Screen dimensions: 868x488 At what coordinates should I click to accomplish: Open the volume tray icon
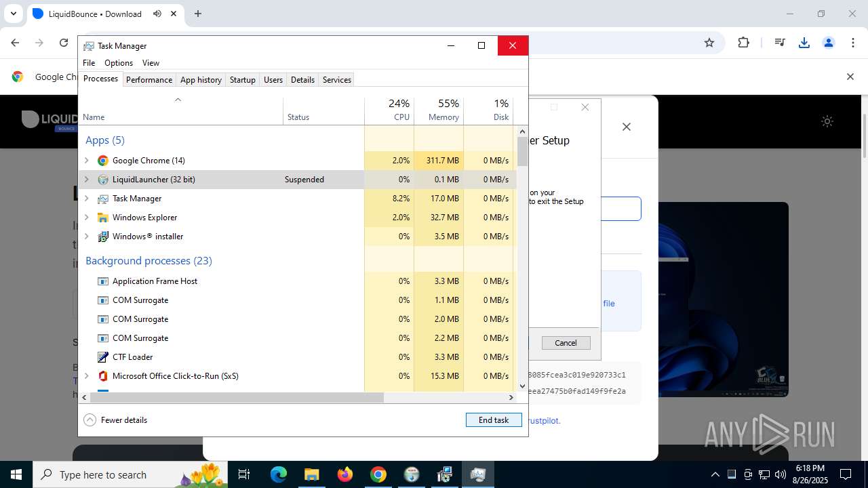point(781,474)
